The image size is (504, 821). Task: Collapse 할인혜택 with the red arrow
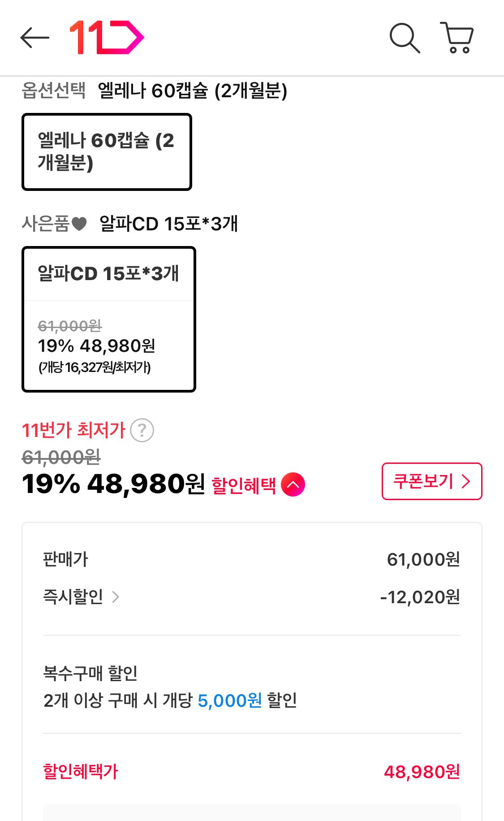[293, 485]
